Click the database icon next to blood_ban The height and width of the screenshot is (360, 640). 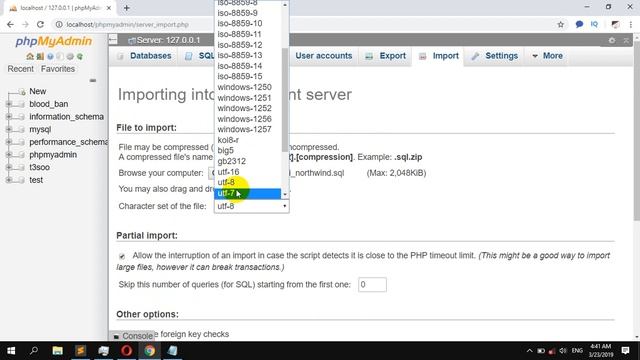(x=21, y=104)
